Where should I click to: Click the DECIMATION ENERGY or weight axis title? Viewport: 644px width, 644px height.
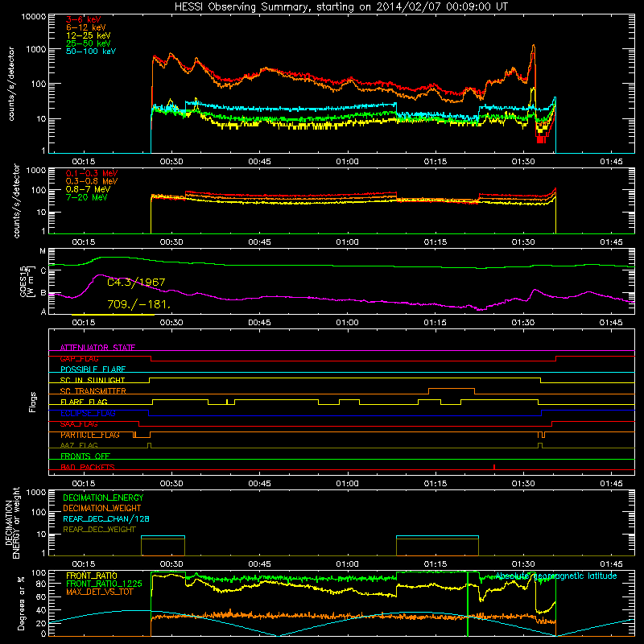tap(12, 522)
